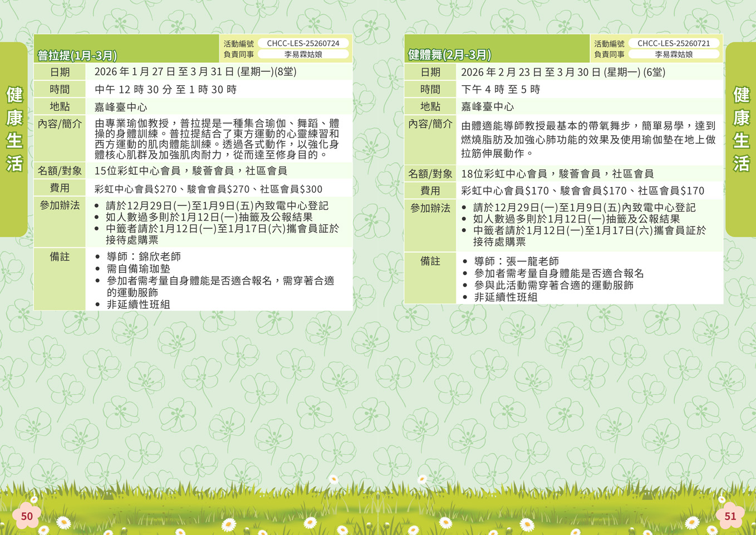Image resolution: width=756 pixels, height=535 pixels.
Task: Click instructor bullet 導師：錦欣老師
Action: pos(143,257)
